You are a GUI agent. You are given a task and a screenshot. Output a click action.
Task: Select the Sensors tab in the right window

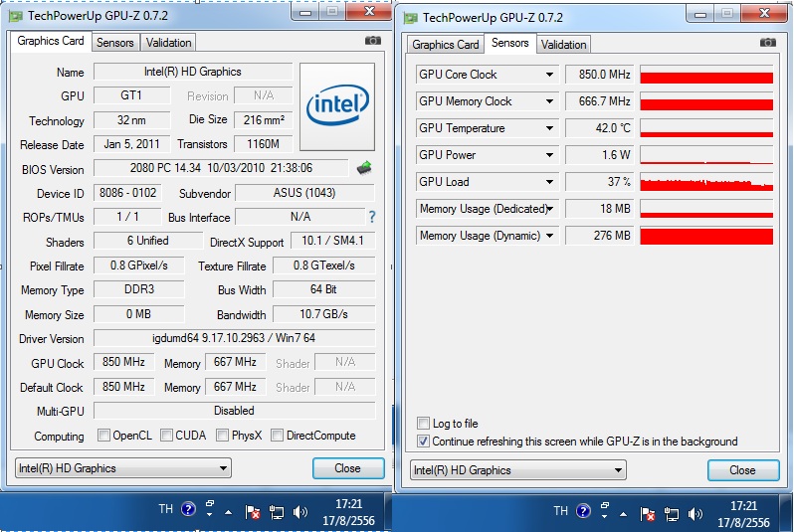point(509,43)
